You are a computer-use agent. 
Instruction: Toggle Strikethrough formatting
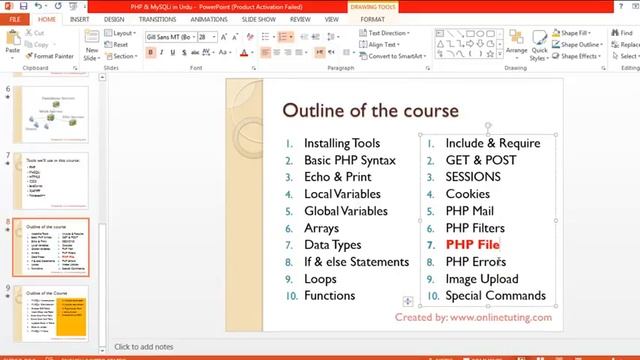pos(195,52)
